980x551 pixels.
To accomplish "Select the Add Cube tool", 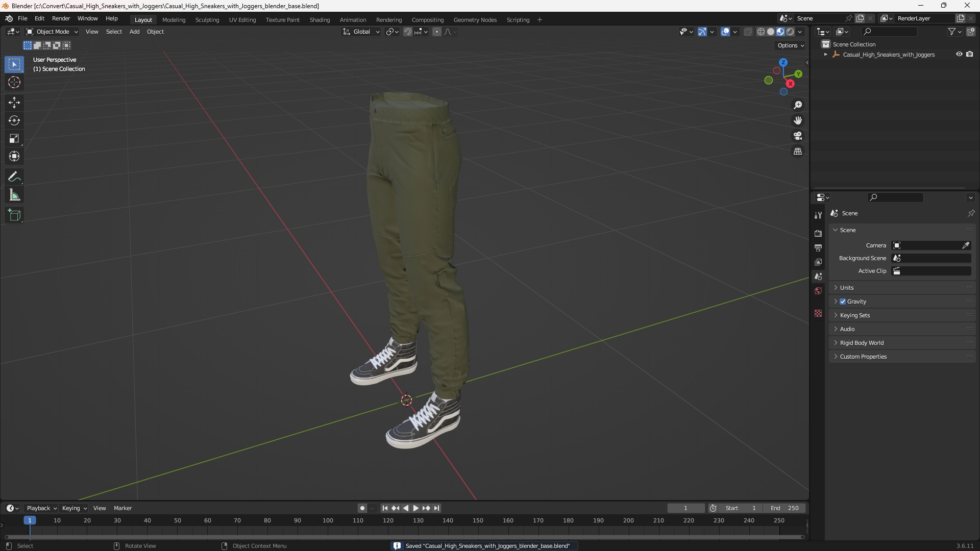I will pos(14,215).
